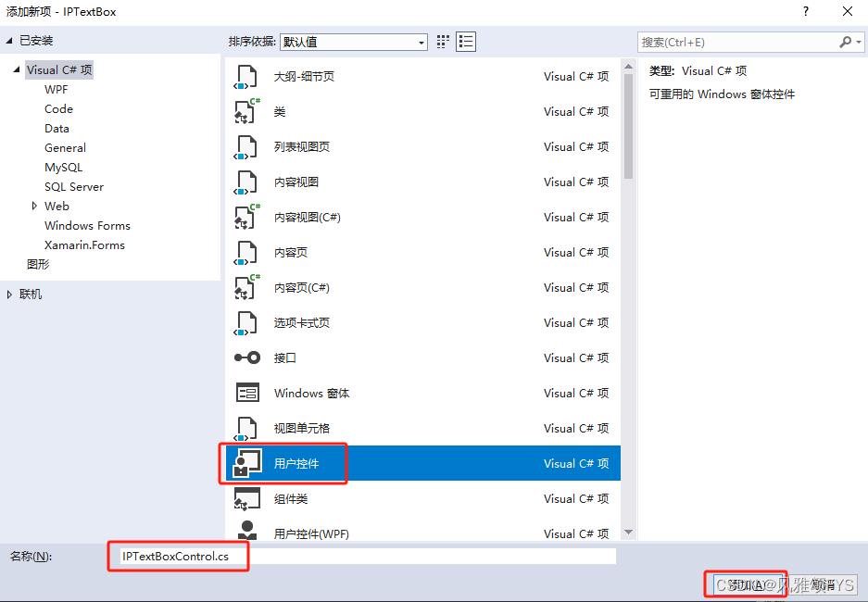Click the search magnifier icon
The height and width of the screenshot is (602, 868).
(845, 42)
